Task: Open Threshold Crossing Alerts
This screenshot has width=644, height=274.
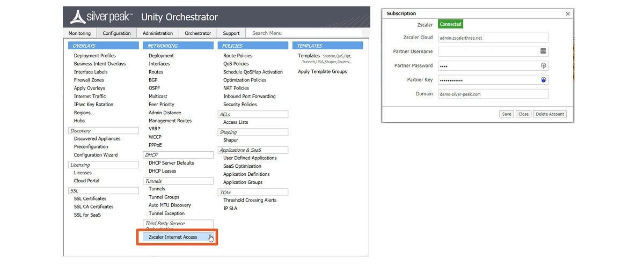Action: click(x=250, y=200)
